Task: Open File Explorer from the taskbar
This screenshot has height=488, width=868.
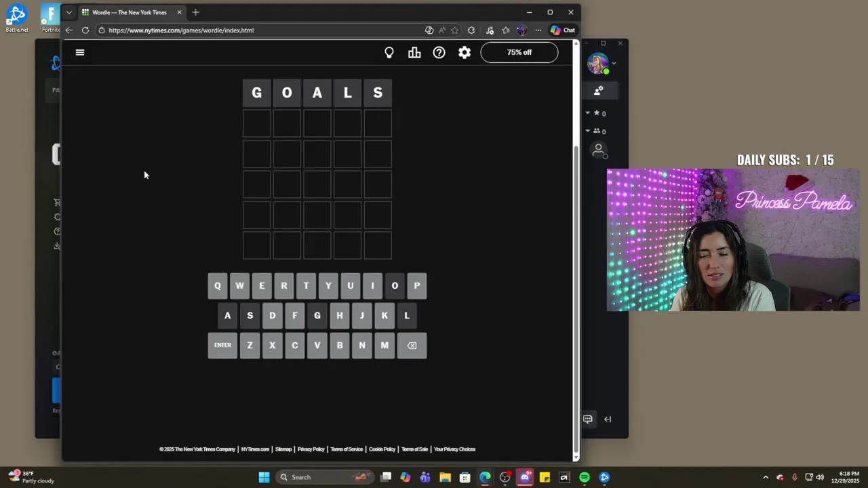Action: click(x=445, y=477)
